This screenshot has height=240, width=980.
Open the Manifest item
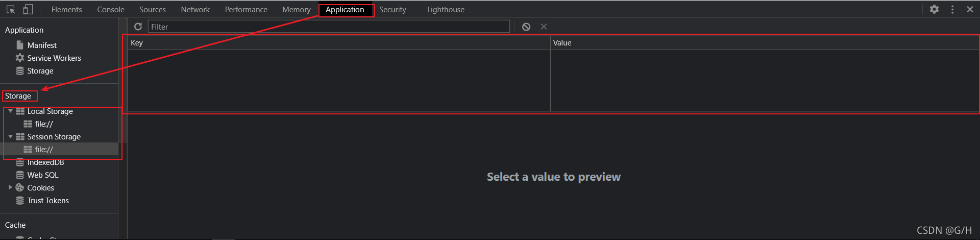pos(42,45)
